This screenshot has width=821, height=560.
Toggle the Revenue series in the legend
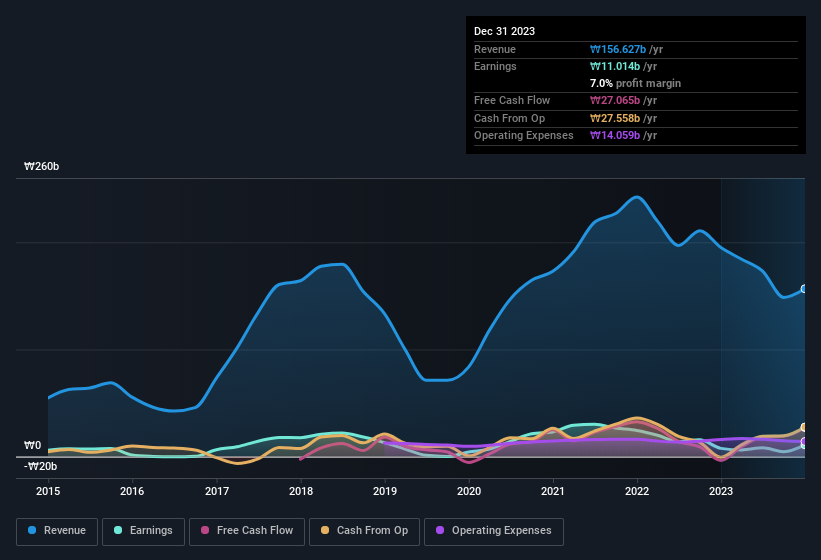coord(58,531)
